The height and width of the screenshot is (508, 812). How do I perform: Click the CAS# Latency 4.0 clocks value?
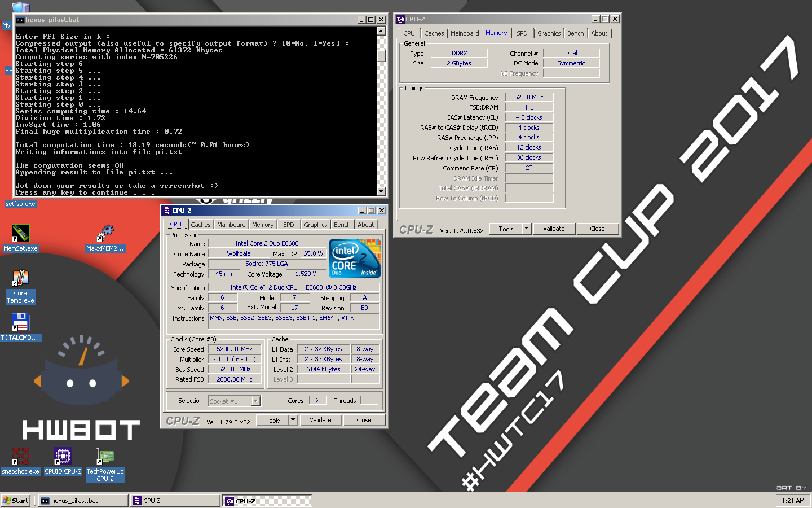pos(529,117)
